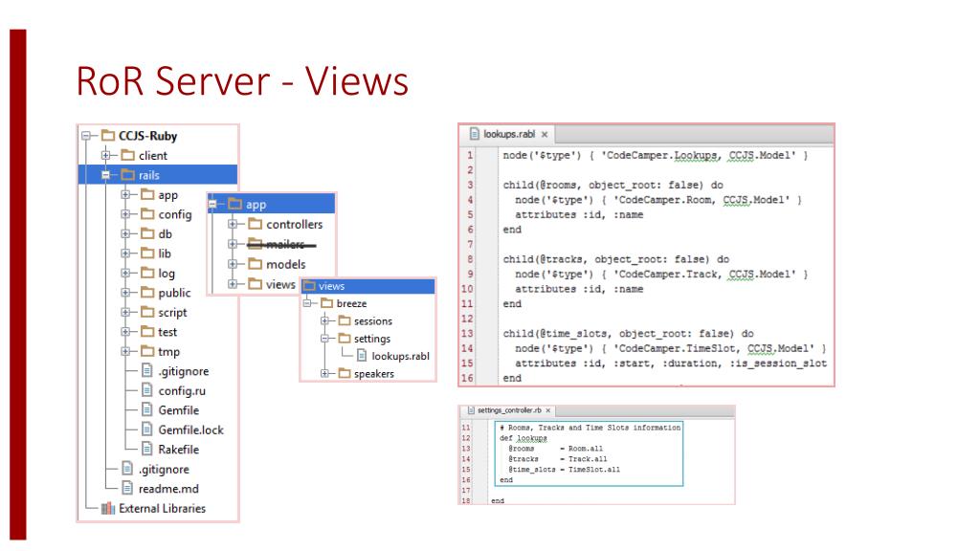Close the settings_controller.rb tab
This screenshot has height=551, width=980.
coord(548,410)
